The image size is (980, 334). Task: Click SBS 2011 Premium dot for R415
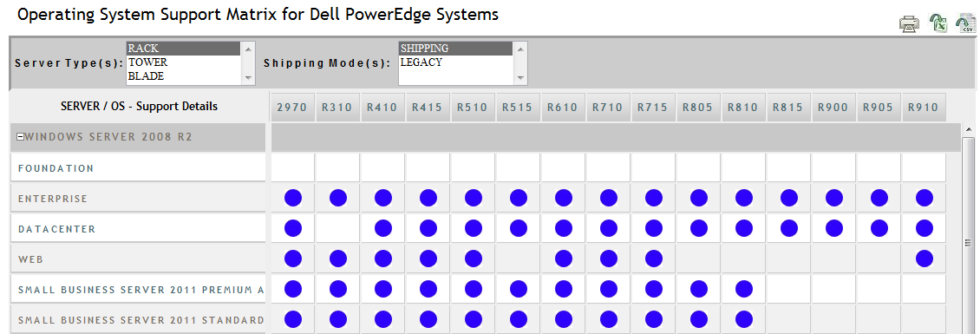pos(428,289)
